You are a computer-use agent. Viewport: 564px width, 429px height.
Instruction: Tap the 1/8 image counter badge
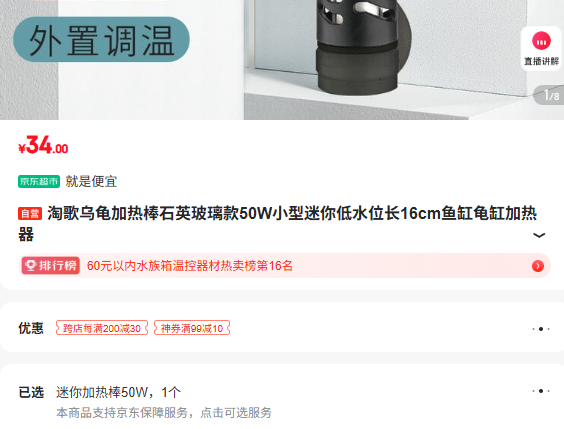pos(549,95)
